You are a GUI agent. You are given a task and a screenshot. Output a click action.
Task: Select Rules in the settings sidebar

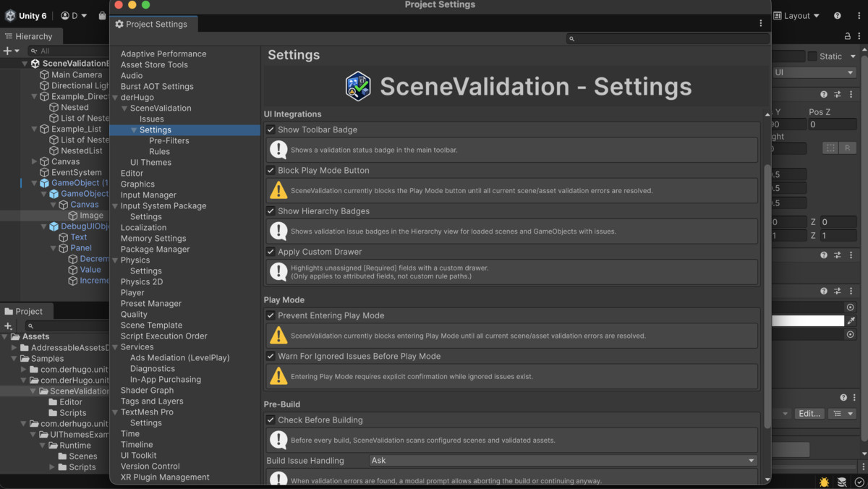pyautogui.click(x=159, y=151)
